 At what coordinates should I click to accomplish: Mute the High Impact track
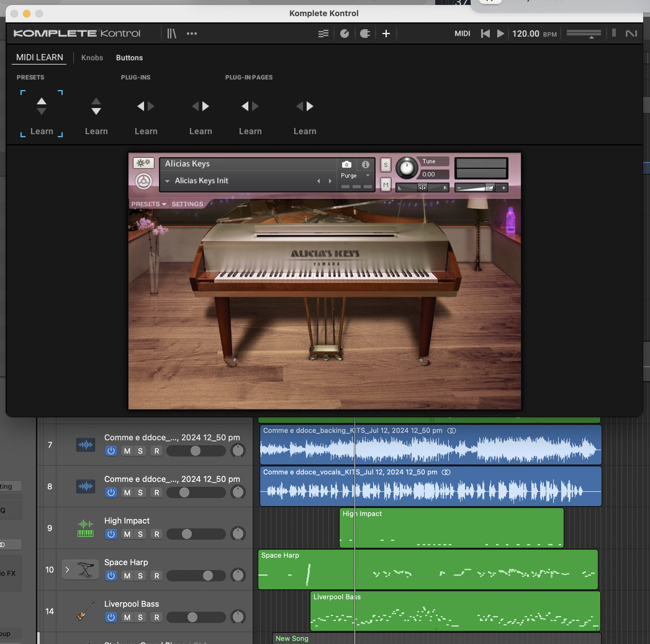coord(127,534)
